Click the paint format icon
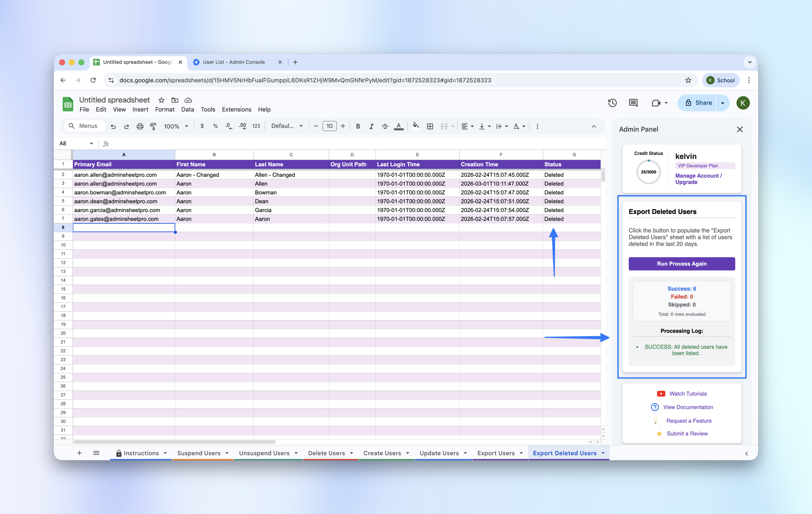Image resolution: width=812 pixels, height=514 pixels. [x=153, y=126]
